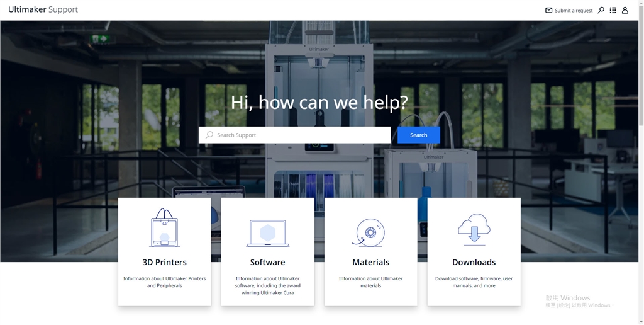Click the Ultimaker Support logo

pyautogui.click(x=43, y=10)
